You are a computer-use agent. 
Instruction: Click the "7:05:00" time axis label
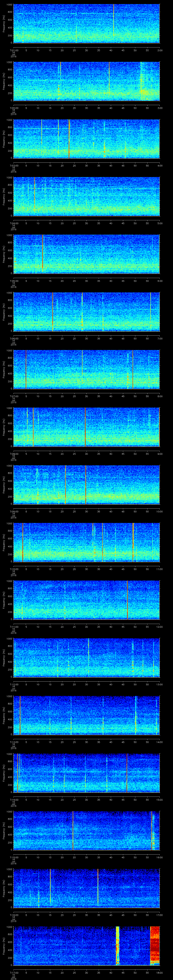(x=14, y=281)
